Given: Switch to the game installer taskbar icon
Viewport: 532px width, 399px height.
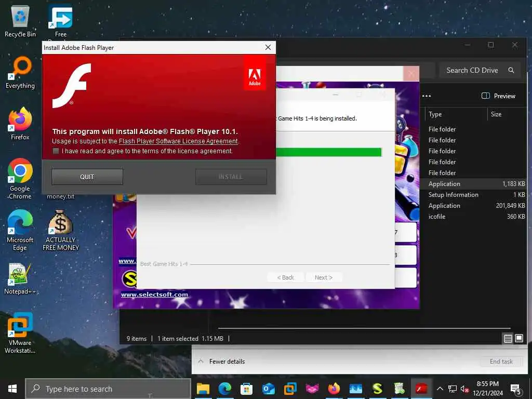Looking at the screenshot, I should pyautogui.click(x=400, y=389).
